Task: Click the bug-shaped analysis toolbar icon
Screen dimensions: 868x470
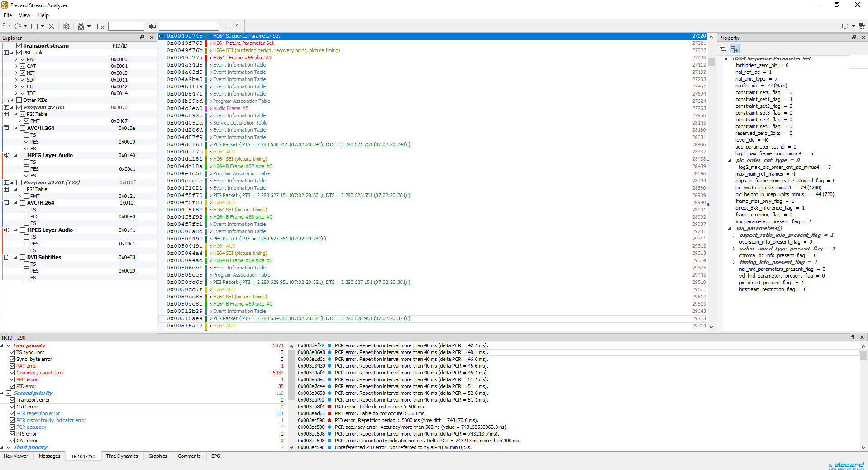Action: [81, 26]
